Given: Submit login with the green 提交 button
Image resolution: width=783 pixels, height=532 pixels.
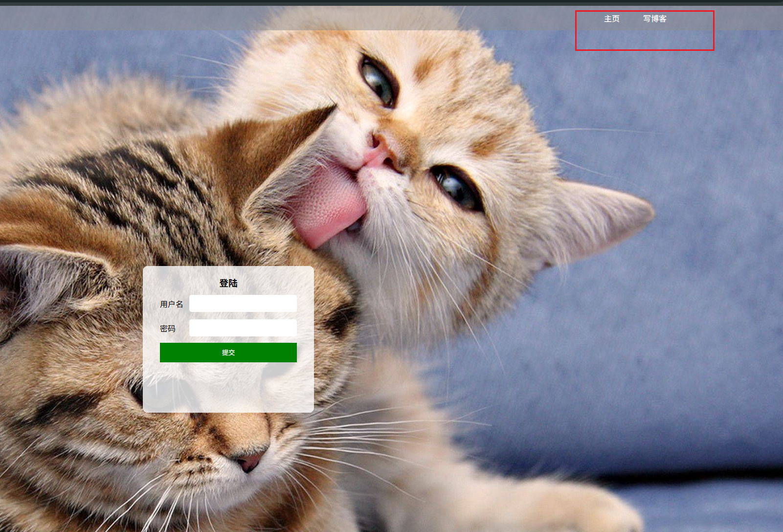Looking at the screenshot, I should pyautogui.click(x=228, y=353).
